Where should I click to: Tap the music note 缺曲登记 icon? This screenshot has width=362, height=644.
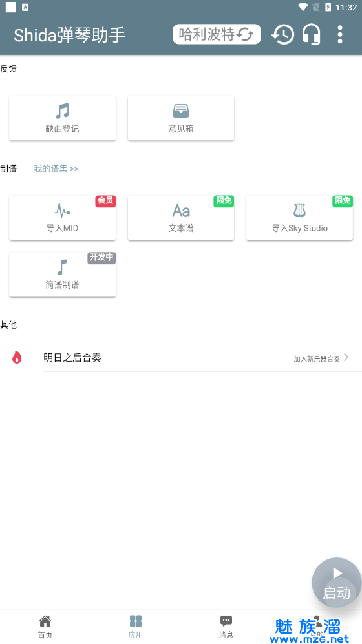[x=63, y=111]
